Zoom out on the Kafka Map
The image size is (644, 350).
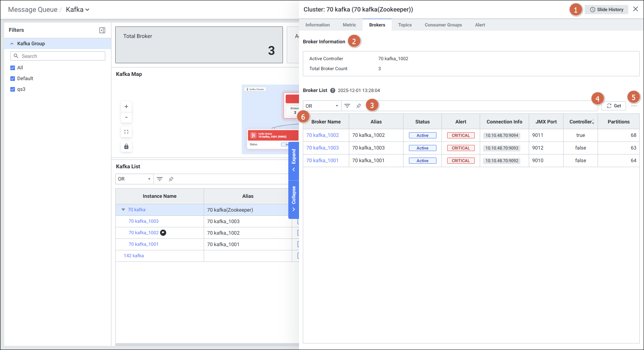(126, 117)
